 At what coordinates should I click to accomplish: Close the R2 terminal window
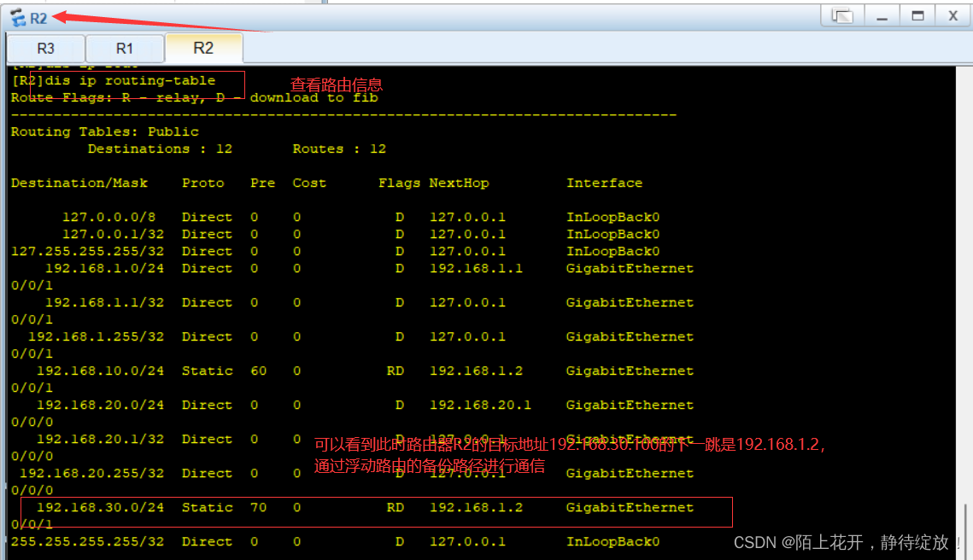pos(953,15)
